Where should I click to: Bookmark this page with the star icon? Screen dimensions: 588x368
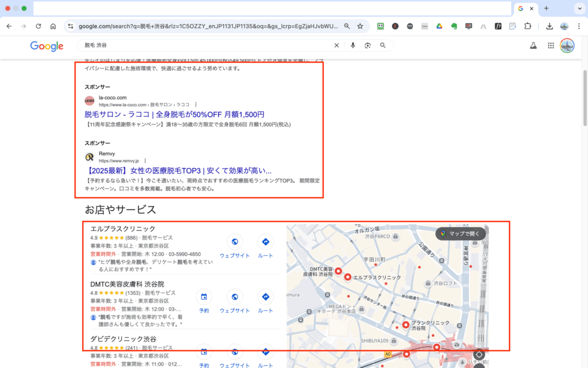coord(360,26)
